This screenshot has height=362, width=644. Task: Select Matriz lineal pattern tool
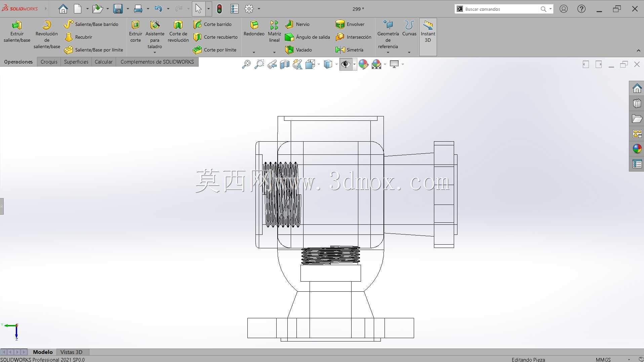point(274,32)
